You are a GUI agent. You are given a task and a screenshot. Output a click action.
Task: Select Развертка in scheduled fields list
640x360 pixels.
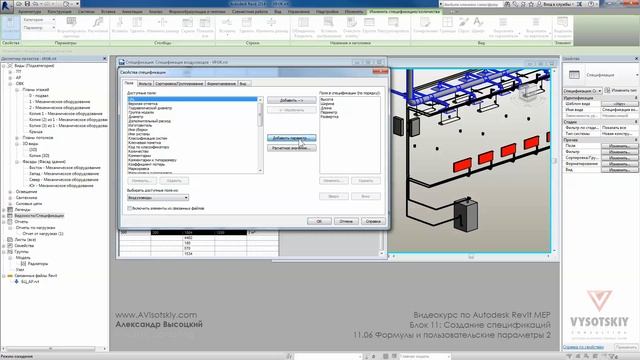330,117
